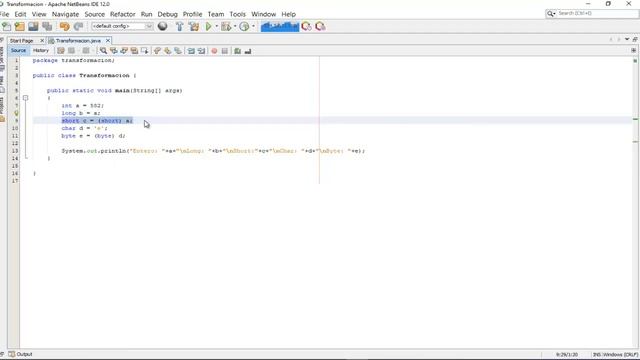
Task: Click the last icon on main toolbar
Action: 320,27
